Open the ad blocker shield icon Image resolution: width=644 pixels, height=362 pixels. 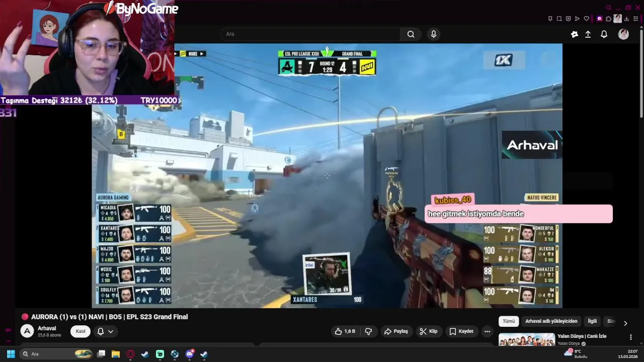point(568,19)
